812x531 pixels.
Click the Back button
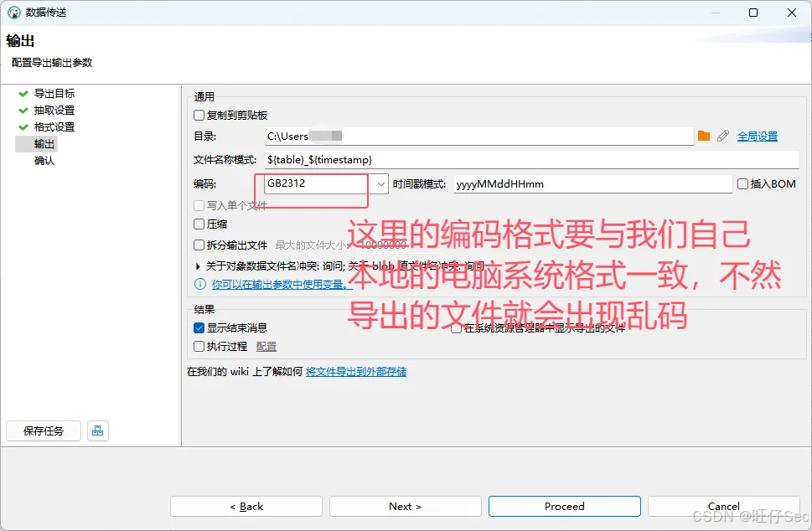click(x=246, y=506)
